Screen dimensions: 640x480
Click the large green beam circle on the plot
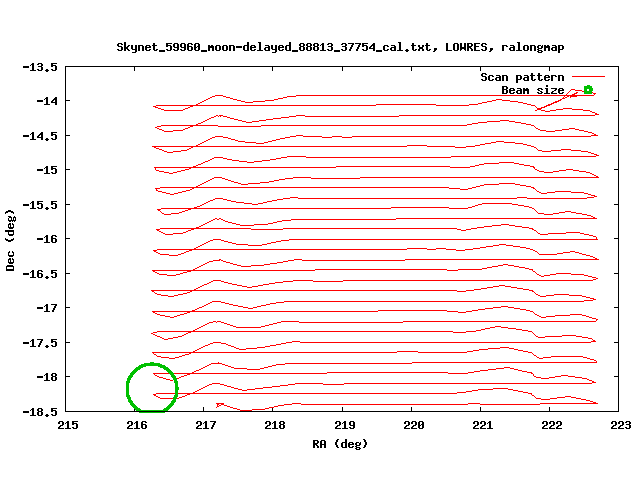pyautogui.click(x=152, y=387)
